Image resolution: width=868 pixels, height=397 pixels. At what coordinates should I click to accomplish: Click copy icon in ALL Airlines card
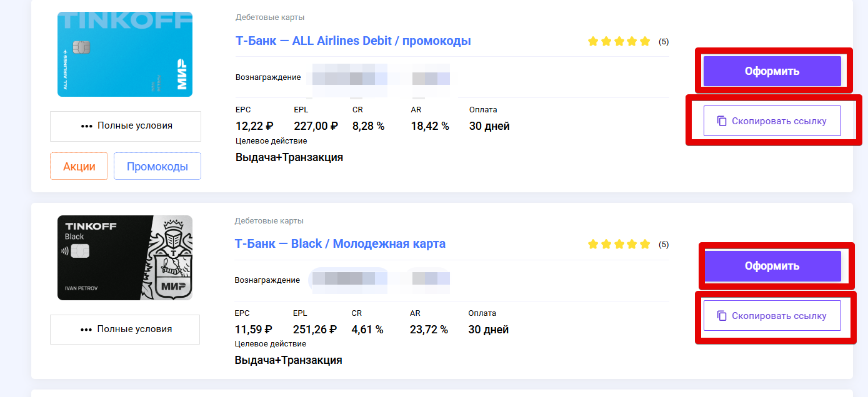click(722, 121)
